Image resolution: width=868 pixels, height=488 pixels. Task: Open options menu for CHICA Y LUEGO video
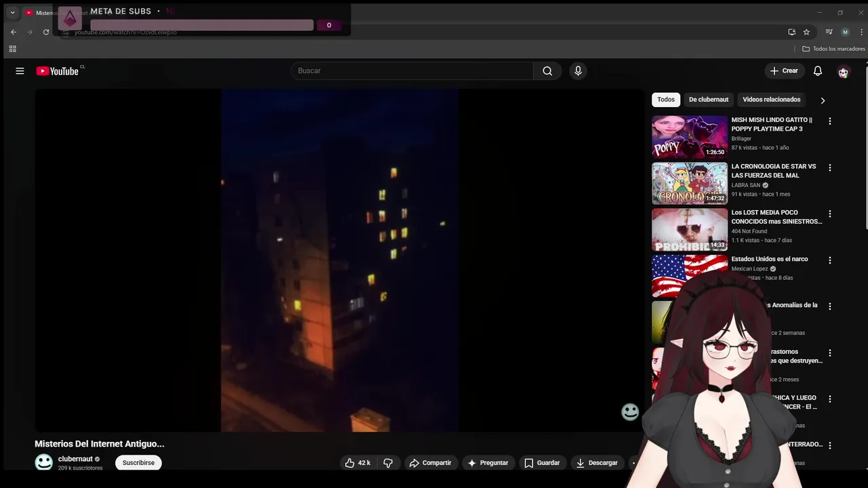[x=829, y=399]
